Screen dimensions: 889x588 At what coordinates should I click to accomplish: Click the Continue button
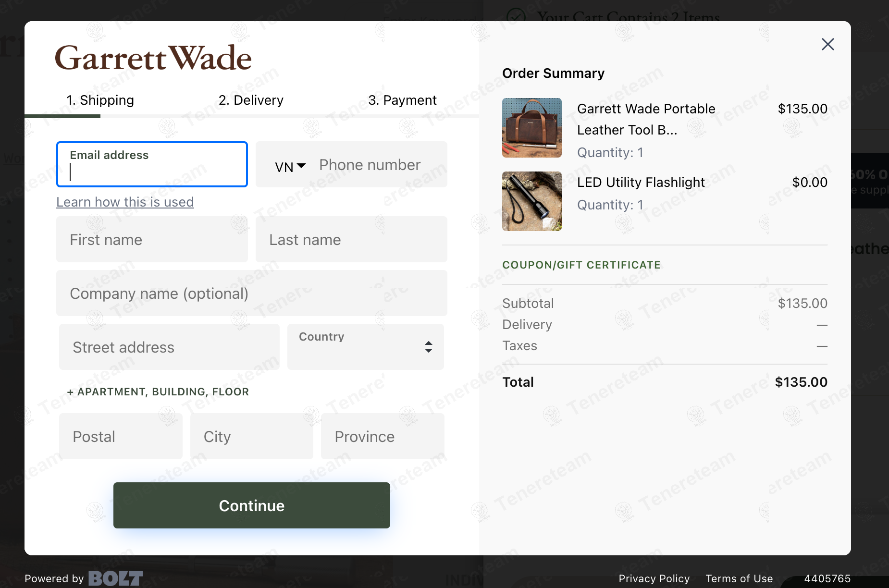click(252, 505)
